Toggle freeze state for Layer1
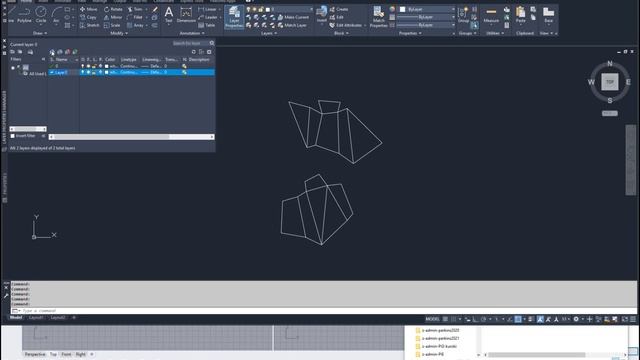 [89, 72]
